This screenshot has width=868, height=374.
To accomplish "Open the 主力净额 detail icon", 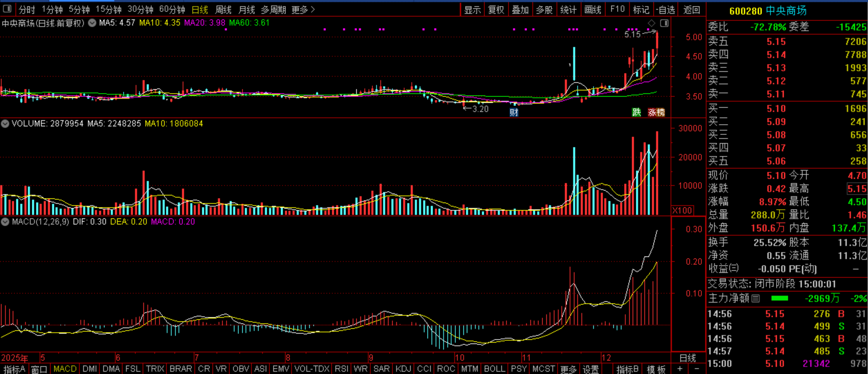I will (x=756, y=298).
